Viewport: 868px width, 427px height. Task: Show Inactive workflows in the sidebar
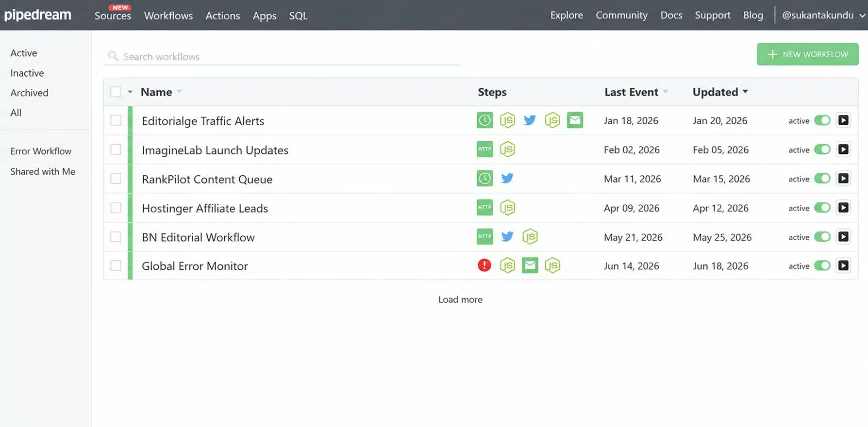pyautogui.click(x=27, y=73)
